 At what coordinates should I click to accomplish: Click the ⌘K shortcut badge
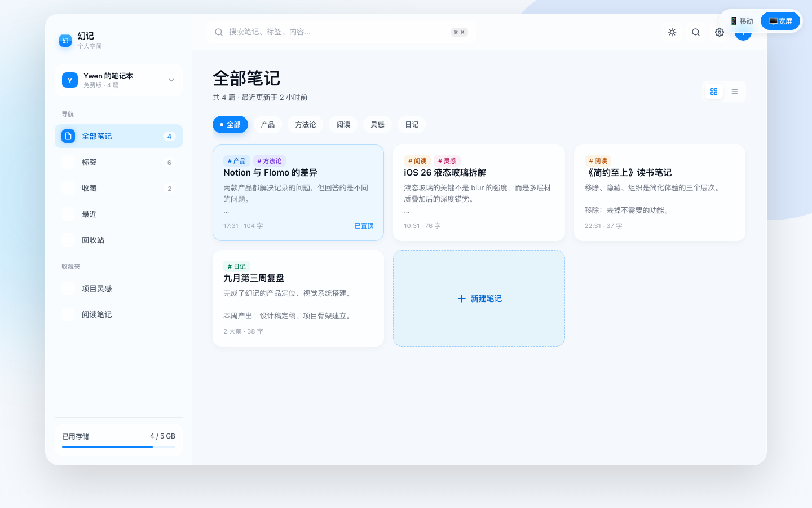pos(460,32)
